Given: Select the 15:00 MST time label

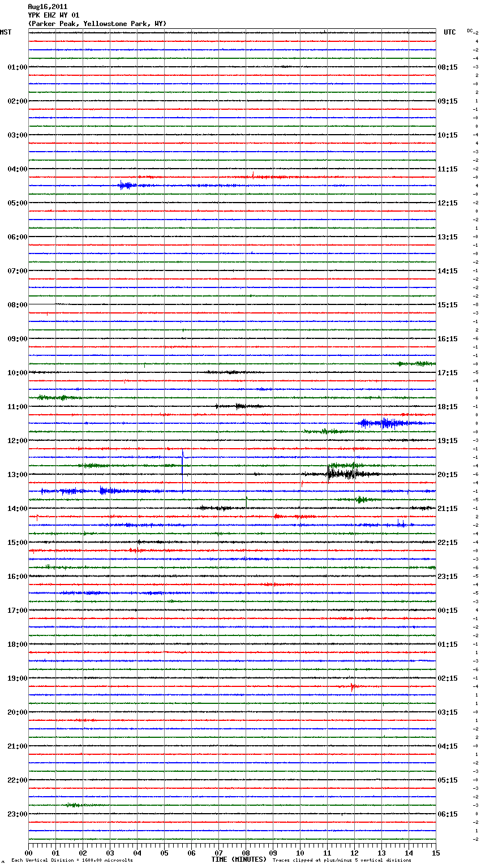Looking at the screenshot, I should click(17, 543).
